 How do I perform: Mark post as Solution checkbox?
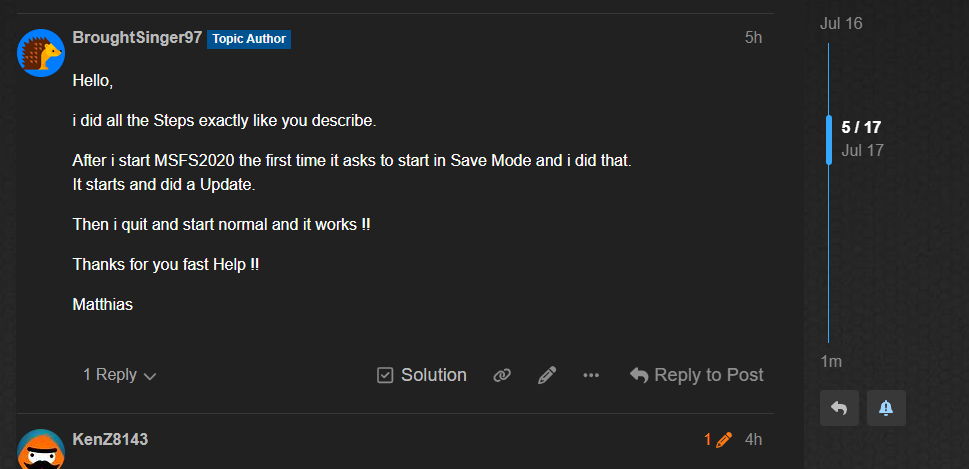point(422,375)
